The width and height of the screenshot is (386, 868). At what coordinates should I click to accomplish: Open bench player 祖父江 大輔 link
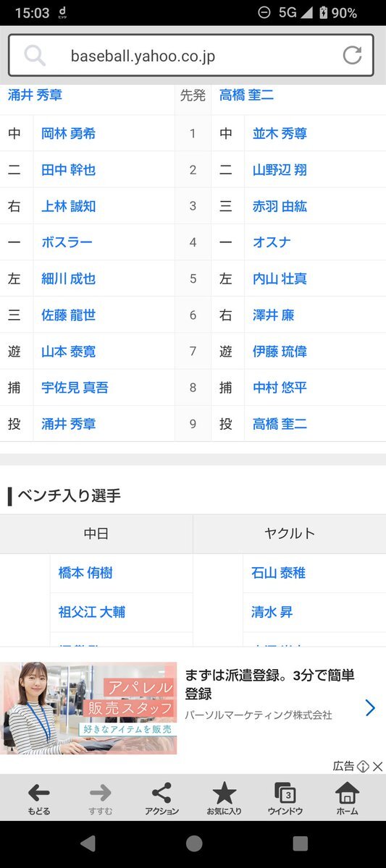click(x=92, y=612)
